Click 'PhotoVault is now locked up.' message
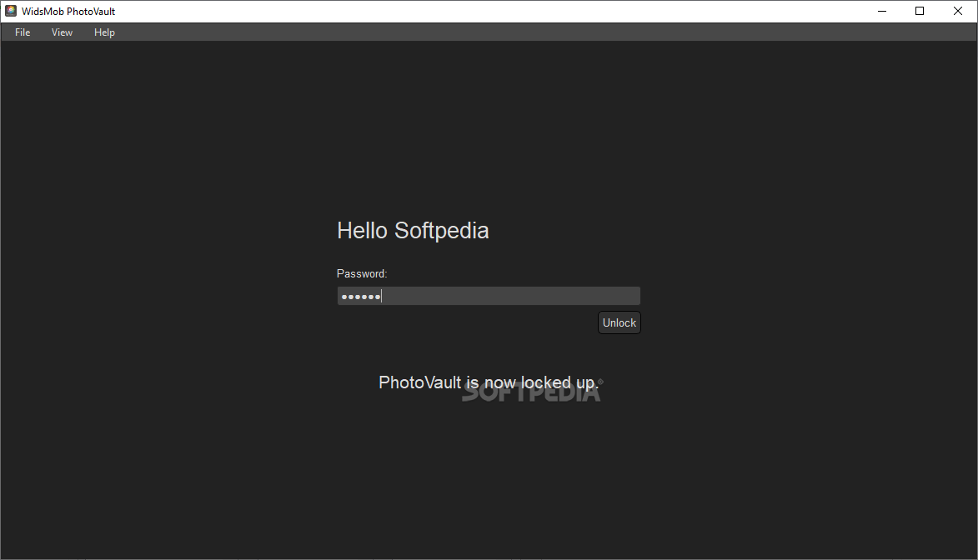This screenshot has width=978, height=560. (x=489, y=382)
